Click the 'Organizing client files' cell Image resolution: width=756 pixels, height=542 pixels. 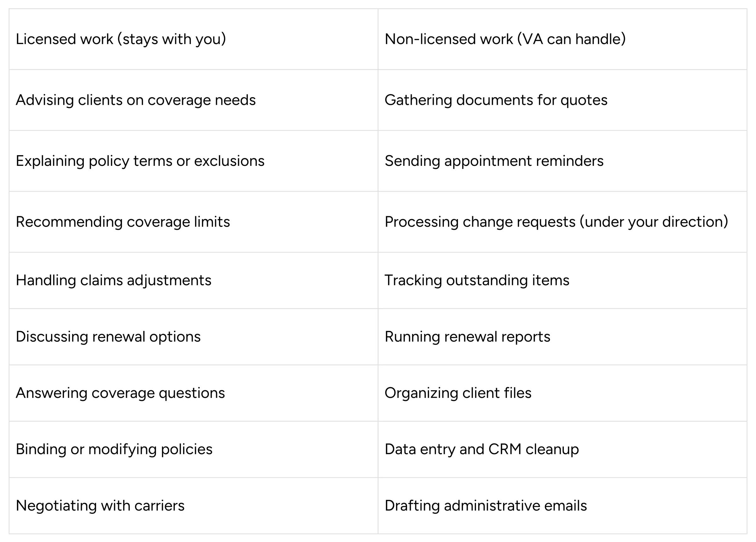pos(562,393)
